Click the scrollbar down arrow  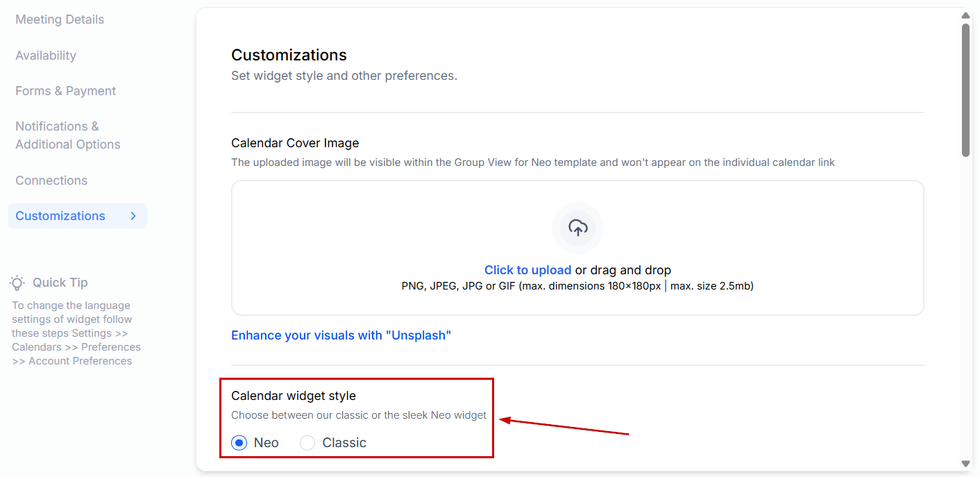(x=965, y=463)
